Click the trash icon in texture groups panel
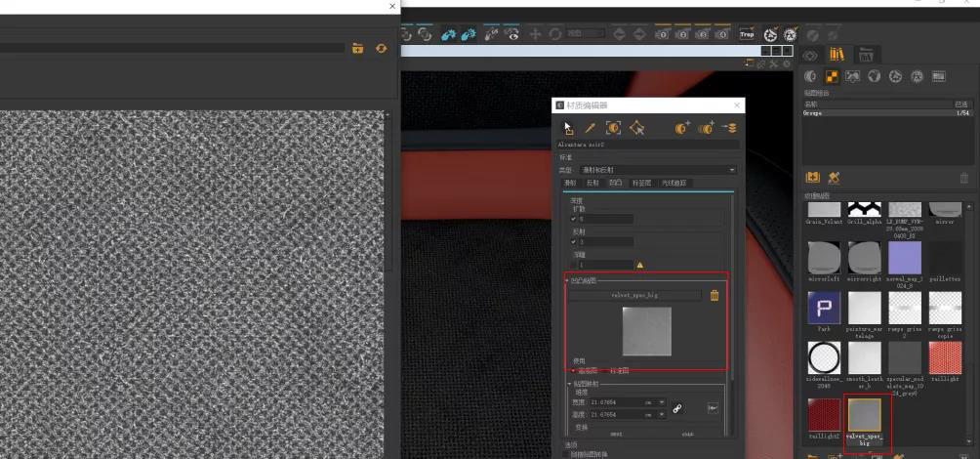Screen dimensions: 980x459 (964, 178)
